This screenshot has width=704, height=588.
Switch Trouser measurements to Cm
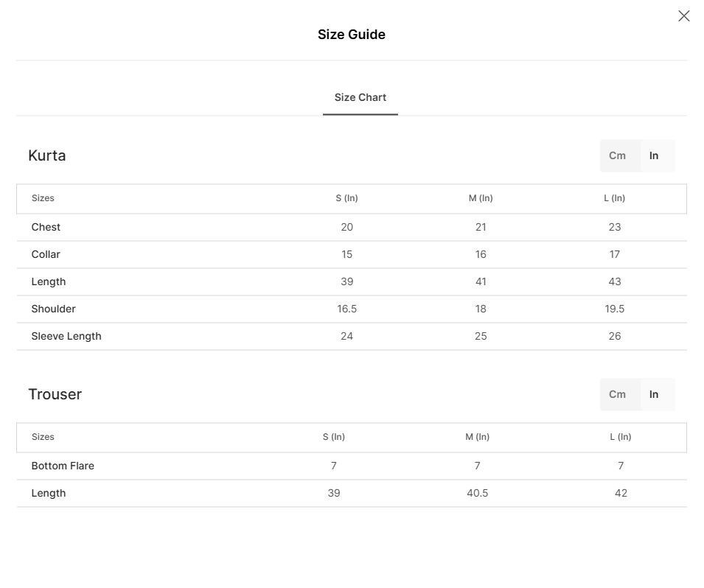617,394
